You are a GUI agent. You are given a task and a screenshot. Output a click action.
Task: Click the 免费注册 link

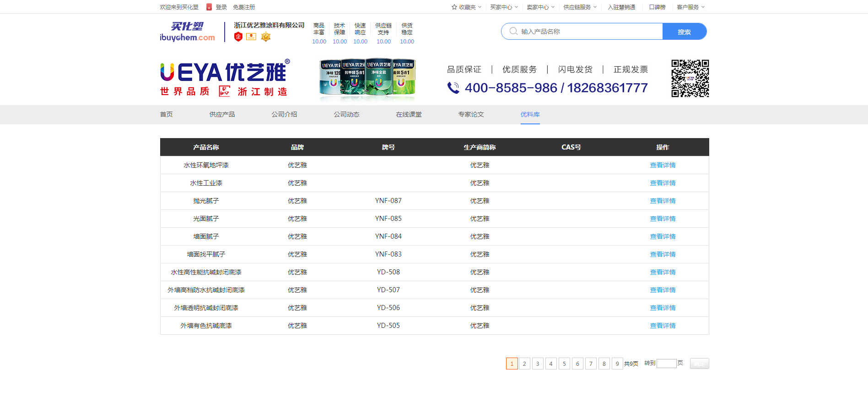244,7
